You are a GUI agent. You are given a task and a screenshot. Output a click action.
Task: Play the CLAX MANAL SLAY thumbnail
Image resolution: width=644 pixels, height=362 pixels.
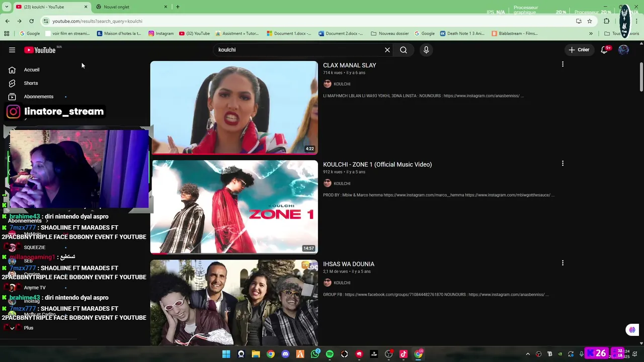point(234,108)
